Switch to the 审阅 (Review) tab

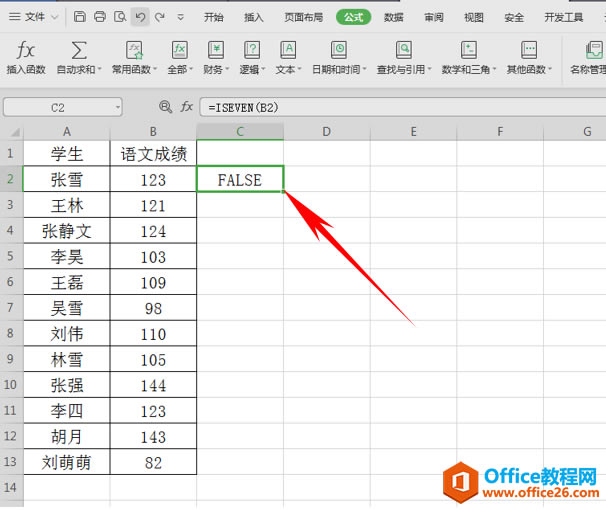(x=434, y=17)
